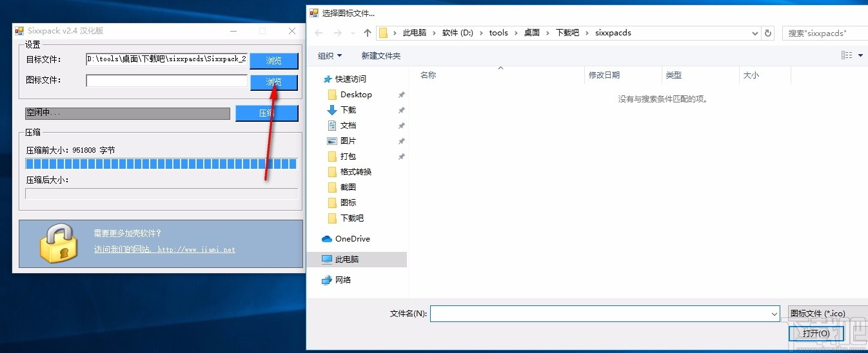Click 'tools' breadcrumb segment
The image size is (868, 353).
point(498,33)
